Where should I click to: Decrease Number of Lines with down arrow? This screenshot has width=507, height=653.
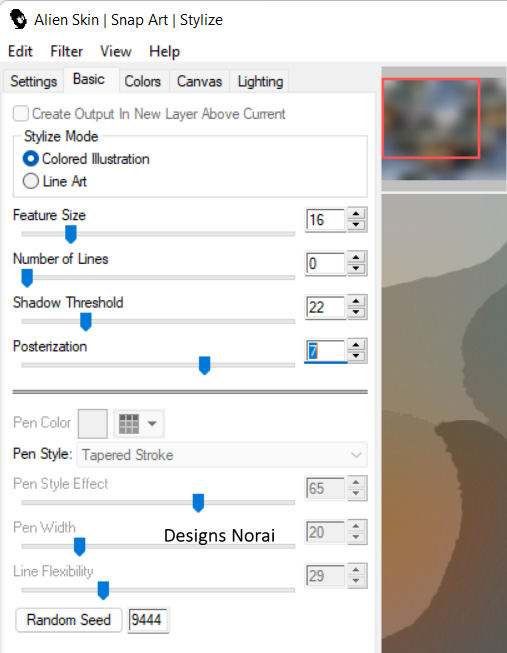pos(356,269)
